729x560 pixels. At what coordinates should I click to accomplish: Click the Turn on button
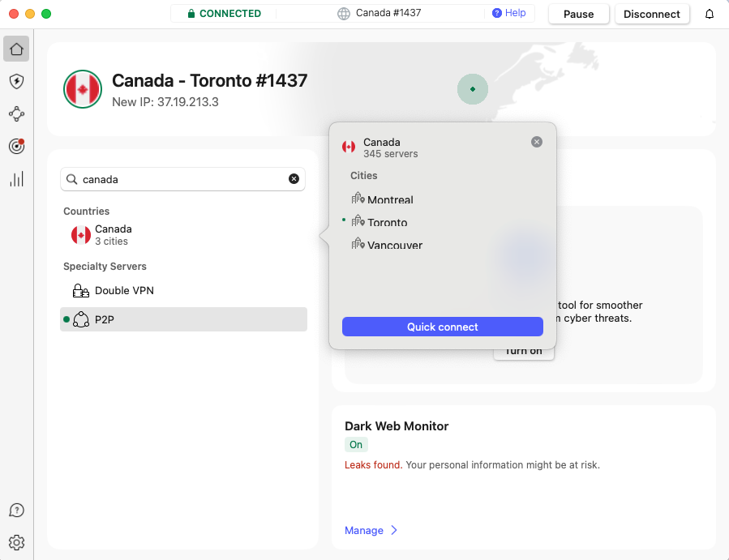pos(524,351)
